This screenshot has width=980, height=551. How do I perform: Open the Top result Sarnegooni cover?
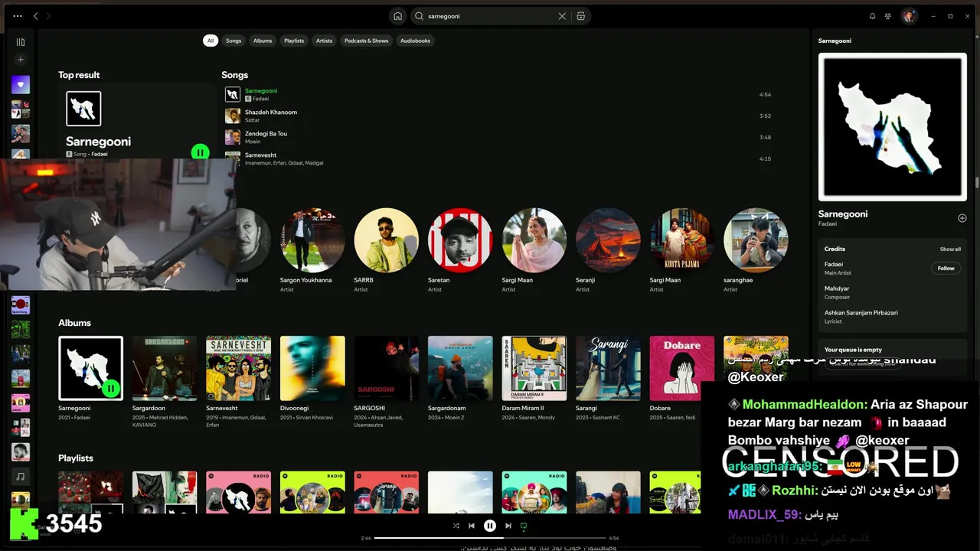pos(83,109)
